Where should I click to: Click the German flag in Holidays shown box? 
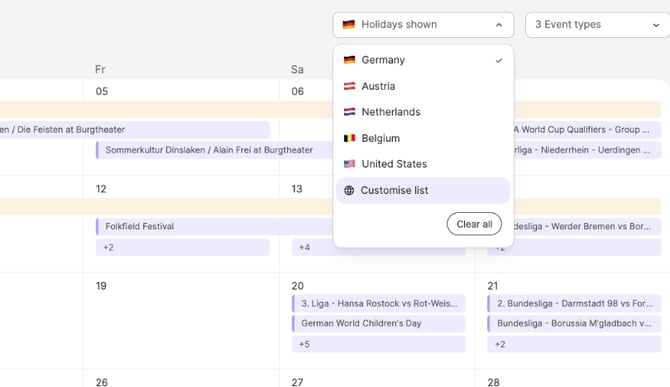pos(349,24)
